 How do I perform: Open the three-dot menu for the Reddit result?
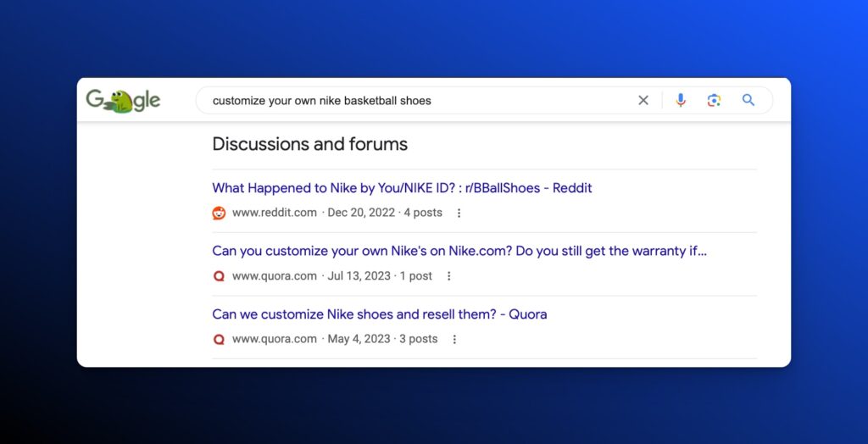coord(459,214)
